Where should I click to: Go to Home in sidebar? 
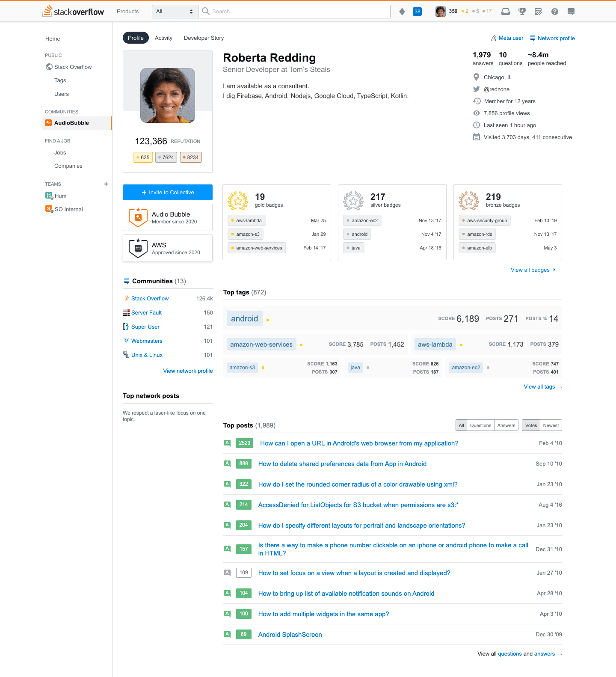tap(53, 39)
